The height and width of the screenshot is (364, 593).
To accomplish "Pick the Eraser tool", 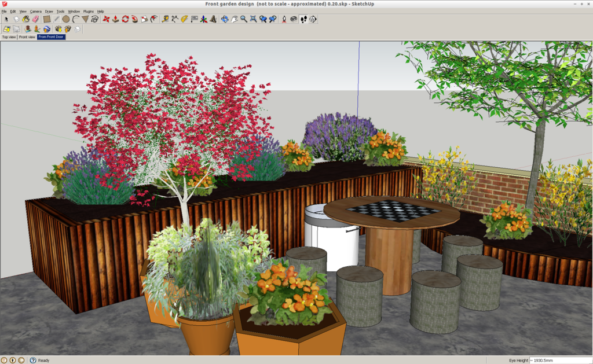I will pyautogui.click(x=35, y=19).
